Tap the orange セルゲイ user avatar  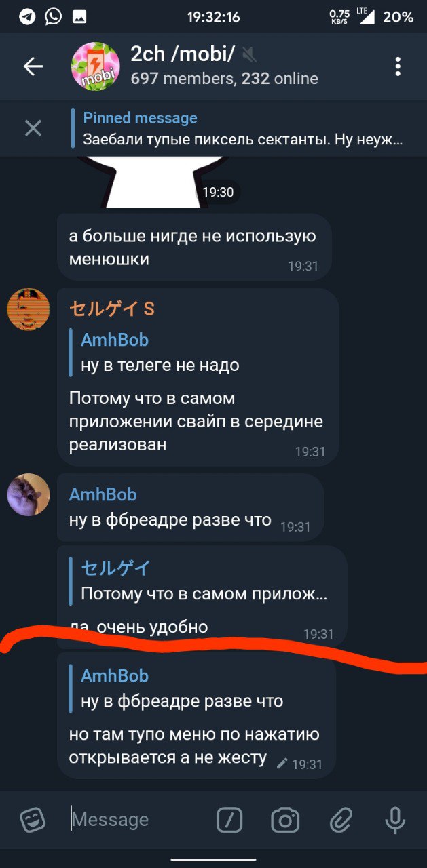point(29,309)
